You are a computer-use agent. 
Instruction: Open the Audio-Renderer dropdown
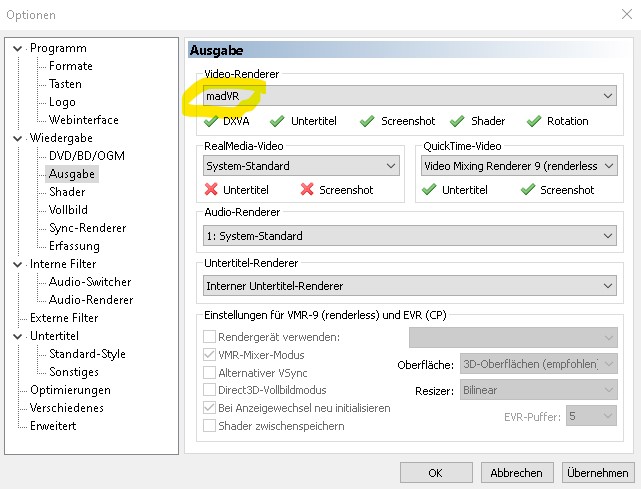pyautogui.click(x=410, y=236)
